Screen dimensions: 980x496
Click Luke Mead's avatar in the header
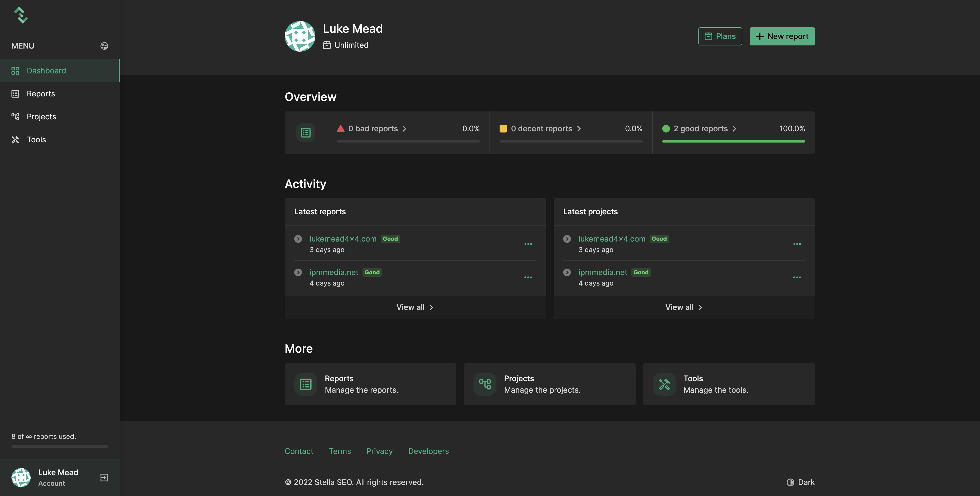pos(300,37)
